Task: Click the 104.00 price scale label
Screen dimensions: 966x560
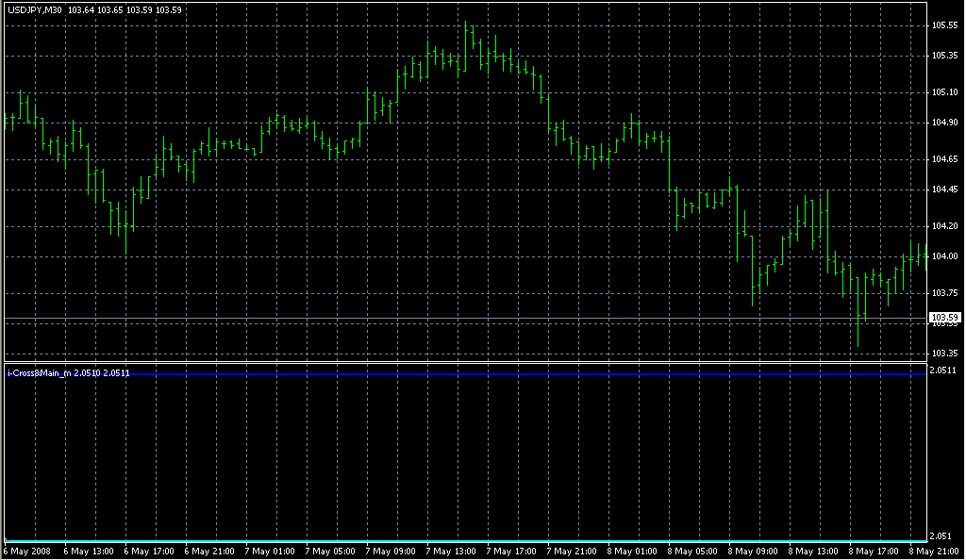Action: click(944, 257)
